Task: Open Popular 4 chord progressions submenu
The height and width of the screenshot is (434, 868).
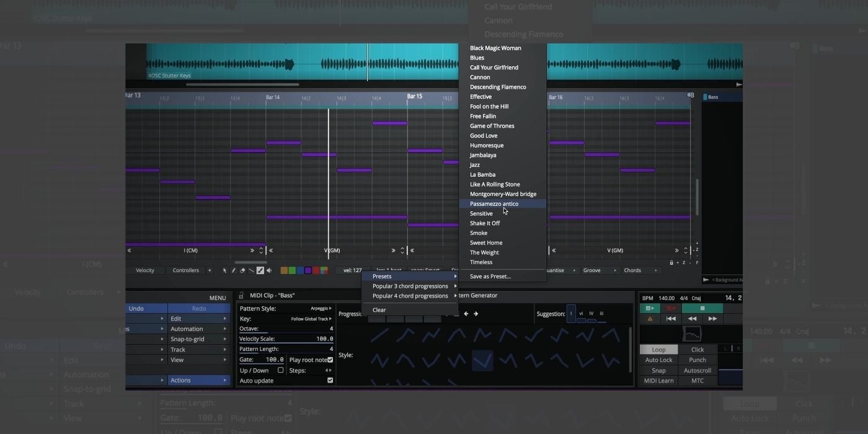Action: (x=410, y=296)
